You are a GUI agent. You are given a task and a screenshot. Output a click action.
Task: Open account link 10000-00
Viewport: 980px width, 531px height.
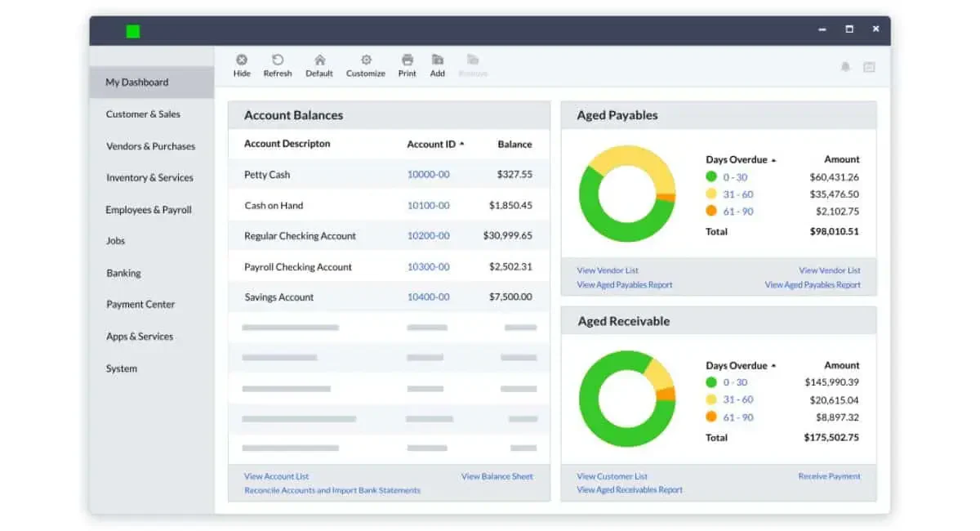coord(429,175)
